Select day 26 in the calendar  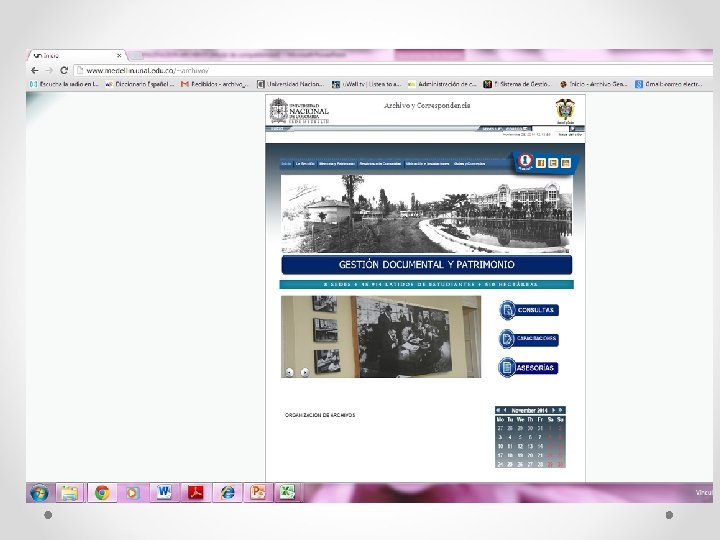point(520,464)
